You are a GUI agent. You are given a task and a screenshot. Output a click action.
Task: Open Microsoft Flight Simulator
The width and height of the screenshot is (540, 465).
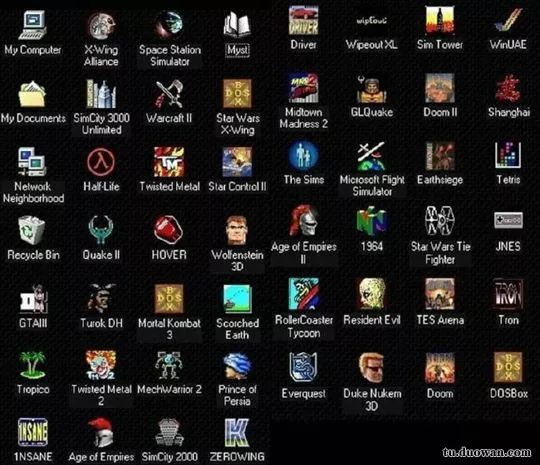tap(371, 156)
